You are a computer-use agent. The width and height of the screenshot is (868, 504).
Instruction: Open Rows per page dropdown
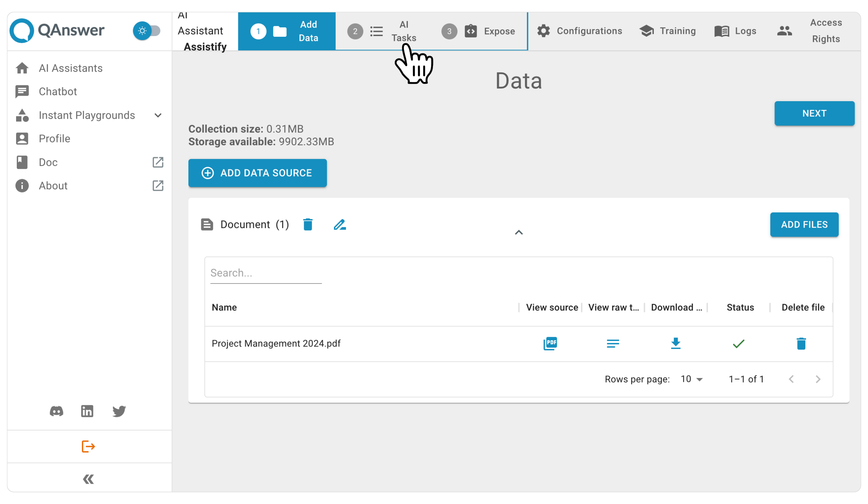click(692, 379)
